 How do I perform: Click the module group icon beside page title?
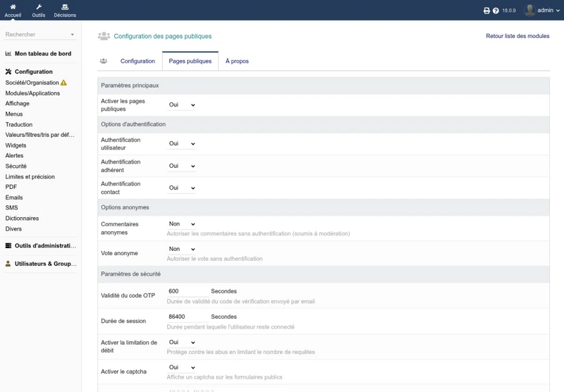[x=104, y=36]
